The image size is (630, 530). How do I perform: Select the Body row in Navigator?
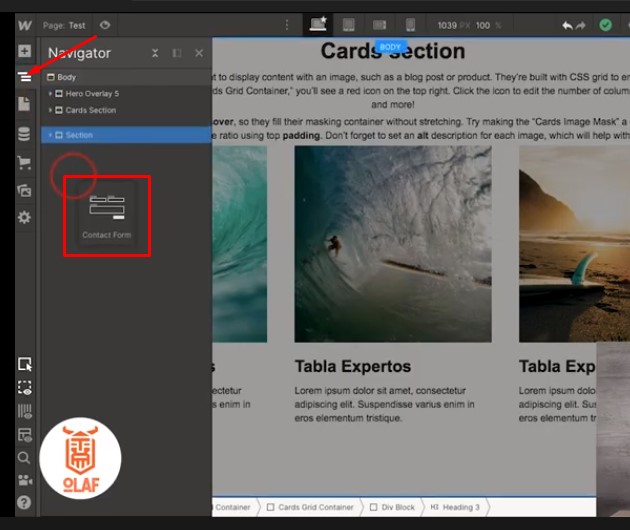pyautogui.click(x=126, y=77)
